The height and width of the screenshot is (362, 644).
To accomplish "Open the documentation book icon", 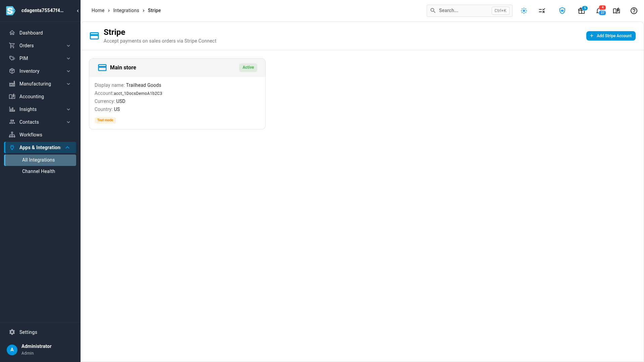I will click(616, 11).
